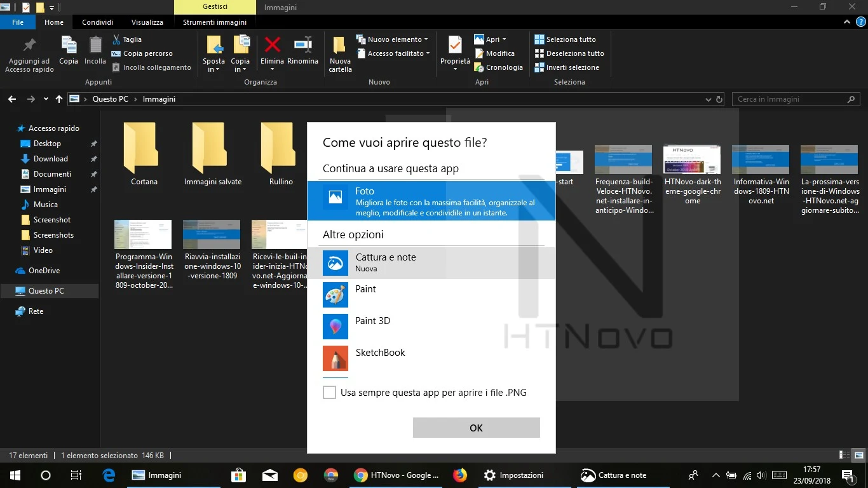
Task: Open recent locations dropdown arrow
Action: pyautogui.click(x=46, y=99)
